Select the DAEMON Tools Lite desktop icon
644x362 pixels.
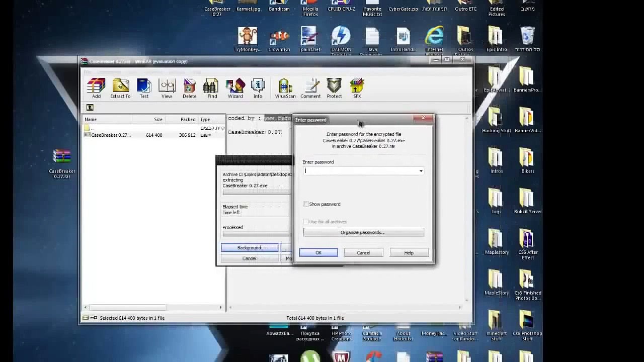pyautogui.click(x=341, y=41)
